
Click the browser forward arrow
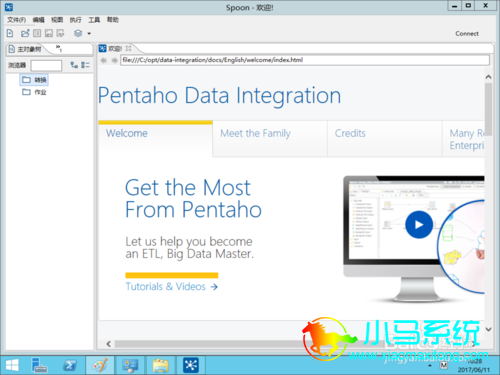(x=114, y=60)
